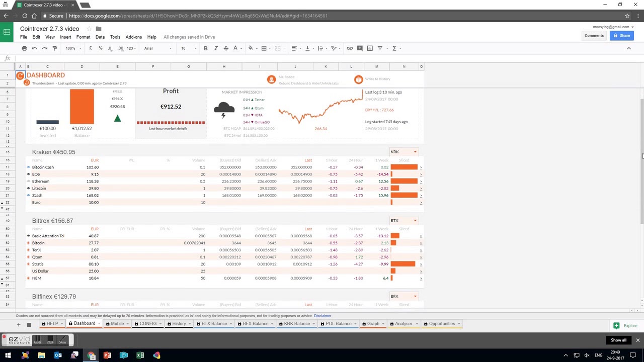
Task: Click the Comments button
Action: pos(594,36)
